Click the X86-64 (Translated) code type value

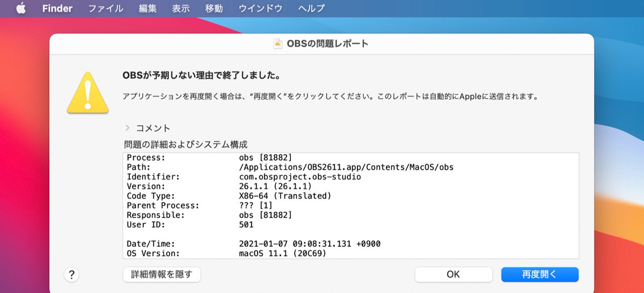[x=285, y=196]
